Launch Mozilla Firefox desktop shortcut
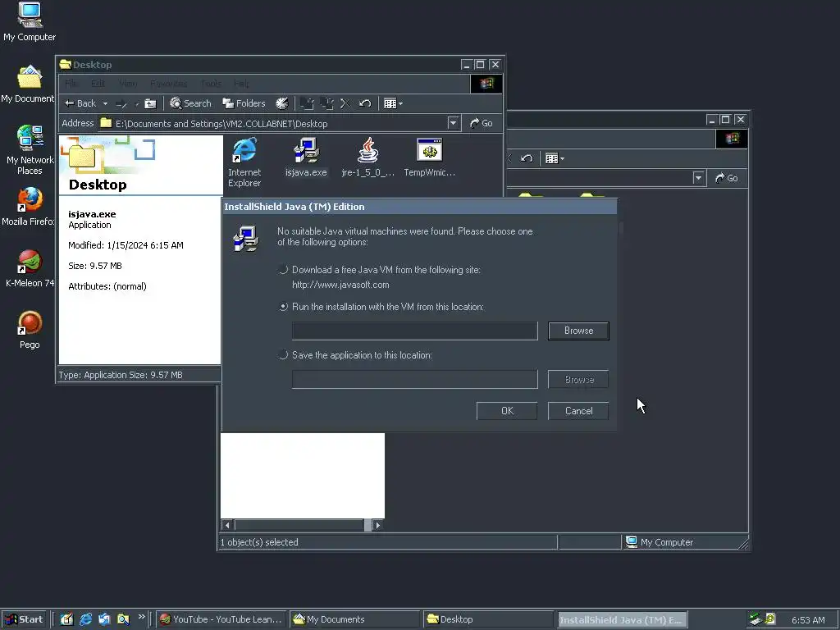The image size is (840, 630). click(29, 206)
